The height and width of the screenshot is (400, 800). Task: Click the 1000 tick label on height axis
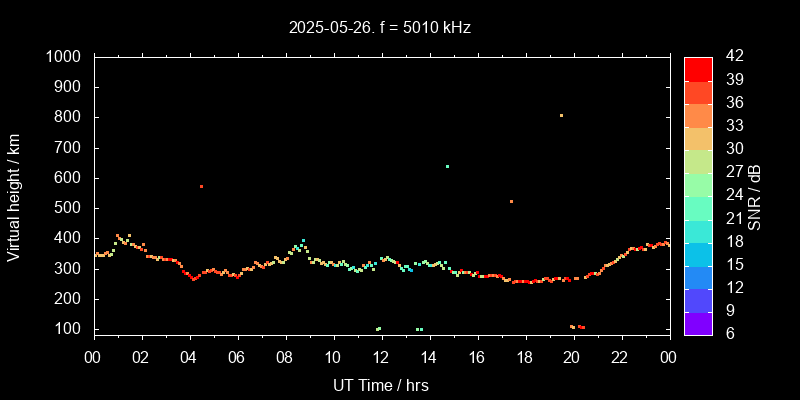pos(65,57)
